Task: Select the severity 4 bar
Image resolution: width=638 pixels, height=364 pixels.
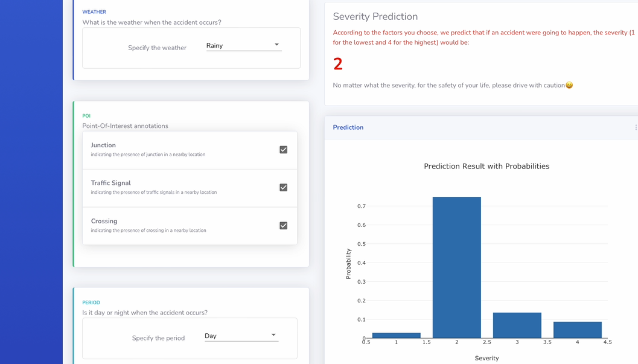Action: (x=577, y=330)
